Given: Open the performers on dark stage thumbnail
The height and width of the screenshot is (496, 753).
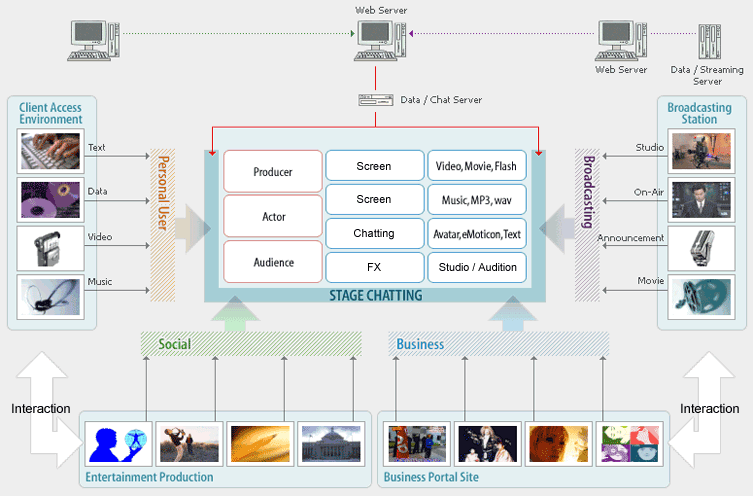Looking at the screenshot, I should pos(488,444).
